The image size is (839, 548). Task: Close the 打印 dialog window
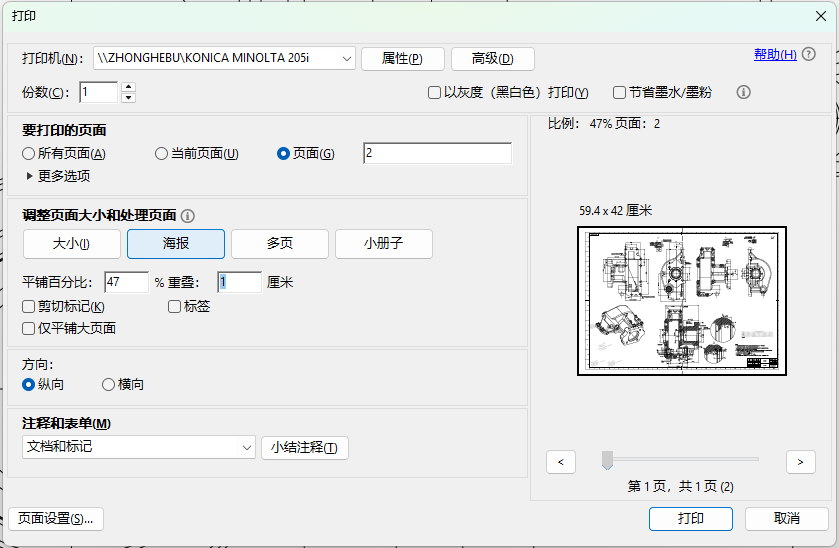click(x=821, y=16)
